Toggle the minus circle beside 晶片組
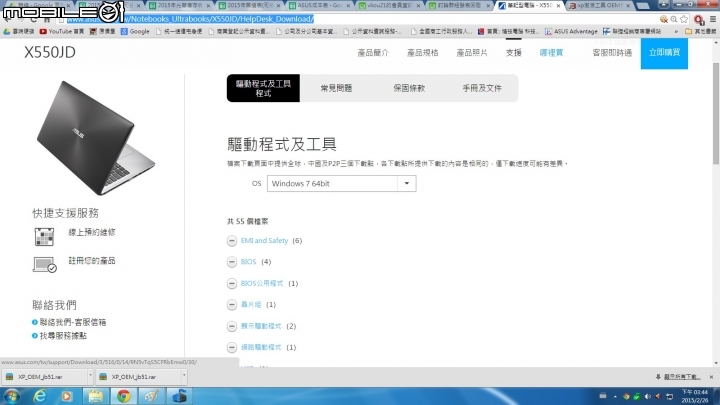 232,304
